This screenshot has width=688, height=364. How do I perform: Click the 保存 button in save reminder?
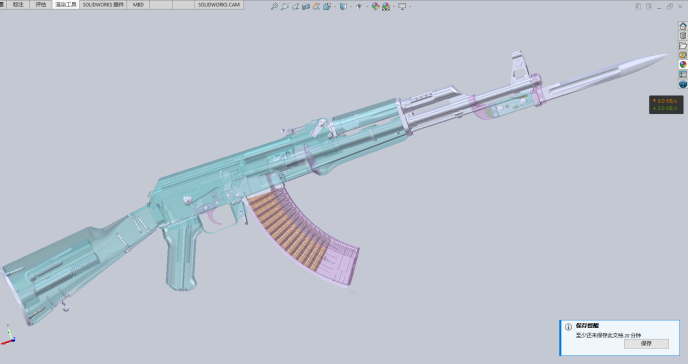(x=646, y=344)
